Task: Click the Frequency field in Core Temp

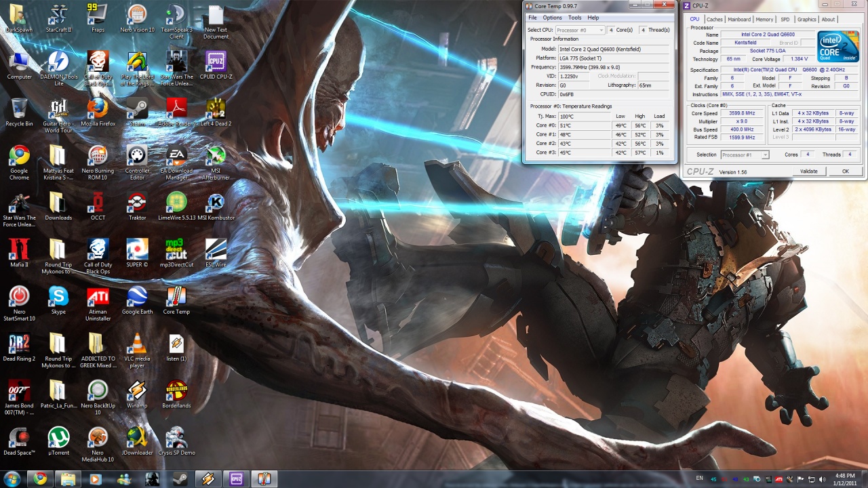Action: 614,67
